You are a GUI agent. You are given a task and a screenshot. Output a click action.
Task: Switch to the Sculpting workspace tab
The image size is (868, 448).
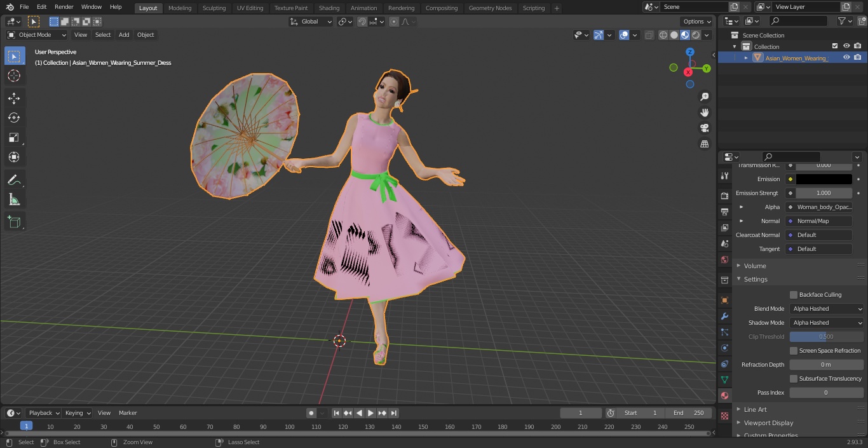214,8
